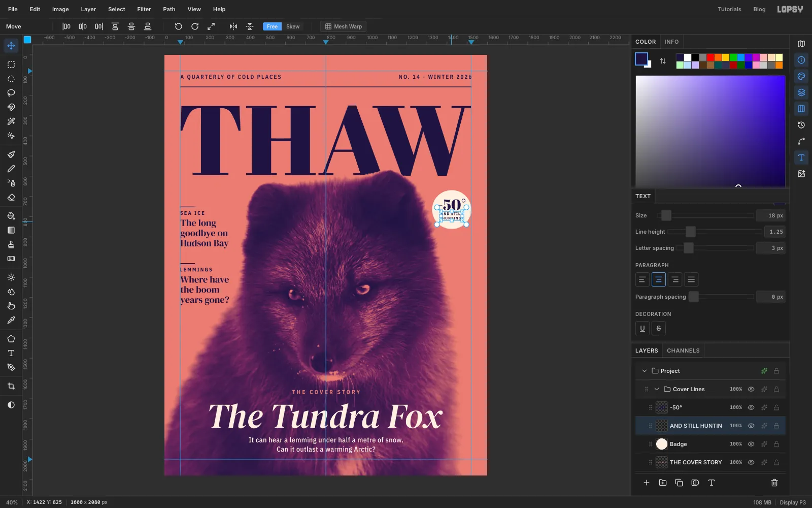Hide the Badge layer

pyautogui.click(x=751, y=444)
